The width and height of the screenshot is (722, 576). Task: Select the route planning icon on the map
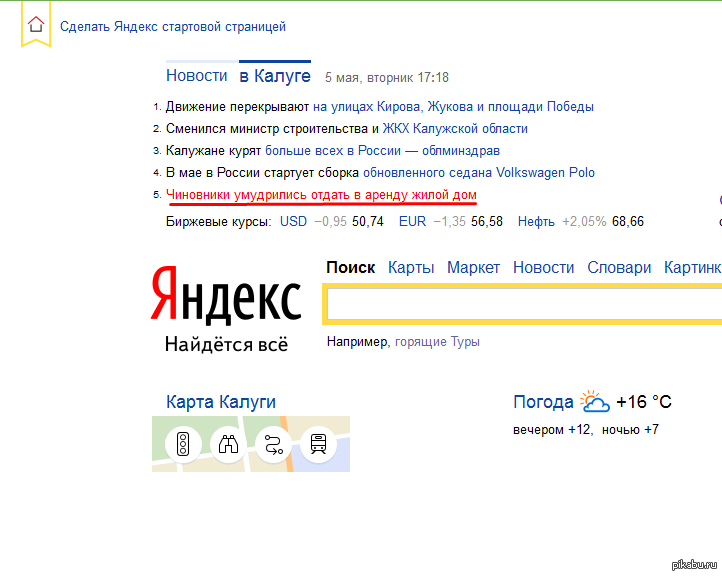[273, 444]
